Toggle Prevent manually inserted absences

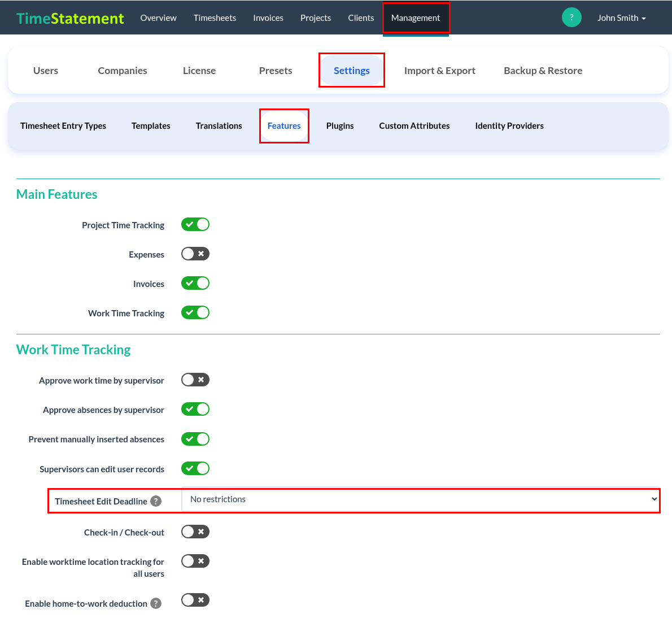[195, 439]
